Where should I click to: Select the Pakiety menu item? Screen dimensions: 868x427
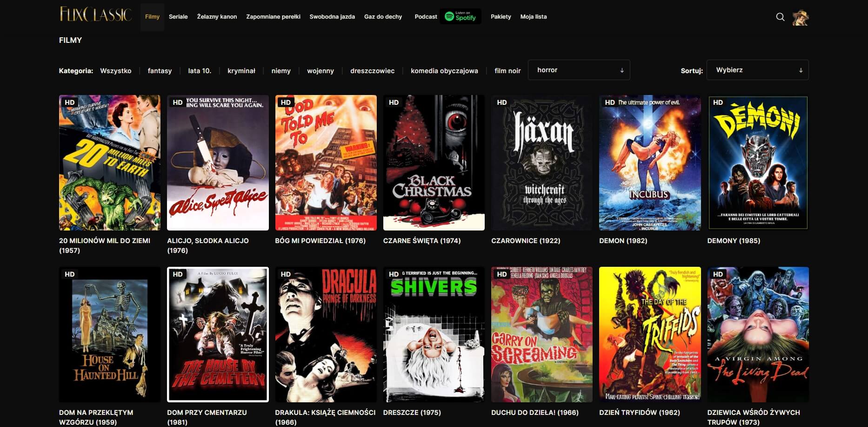coord(501,16)
